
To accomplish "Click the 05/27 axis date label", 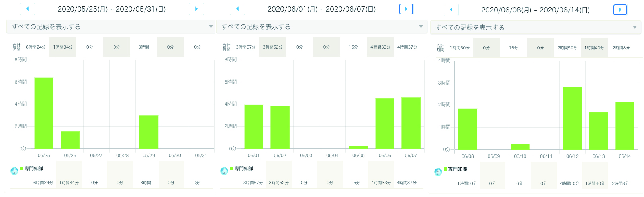I will [96, 156].
